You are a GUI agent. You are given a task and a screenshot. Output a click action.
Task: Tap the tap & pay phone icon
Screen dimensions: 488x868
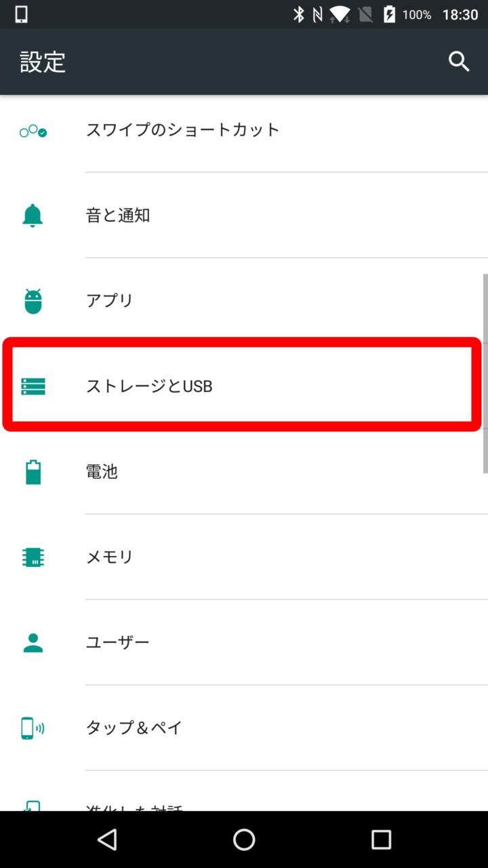pyautogui.click(x=33, y=728)
